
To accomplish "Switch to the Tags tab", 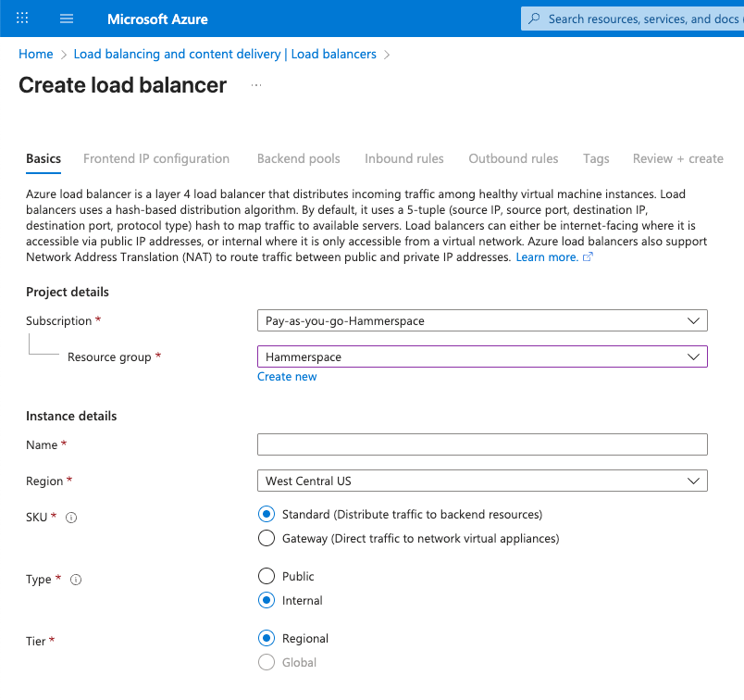I will 596,158.
